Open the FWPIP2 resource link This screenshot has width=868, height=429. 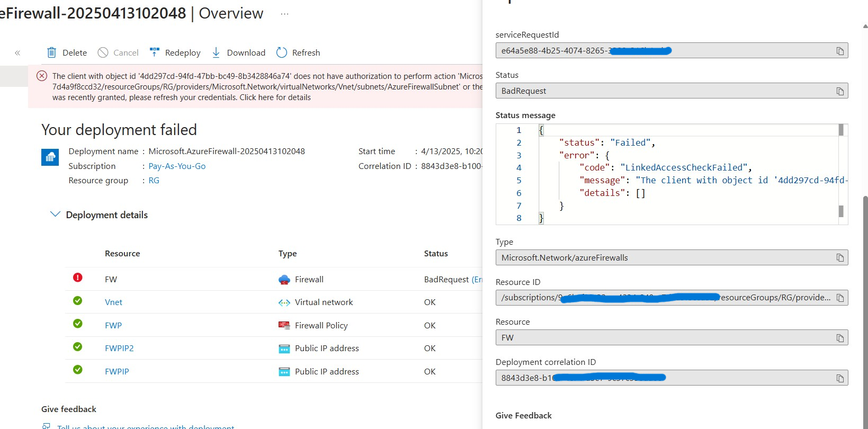tap(119, 348)
